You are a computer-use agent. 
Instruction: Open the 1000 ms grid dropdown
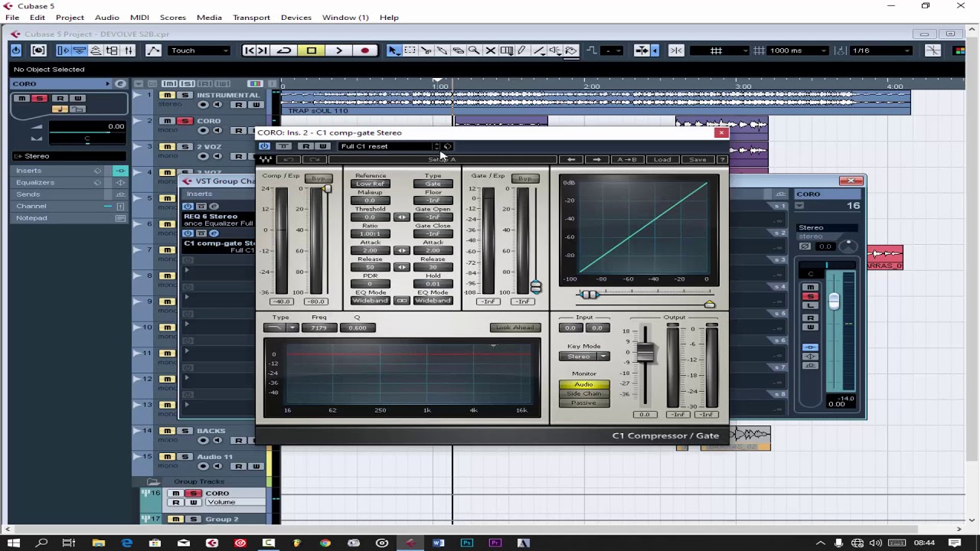click(799, 51)
